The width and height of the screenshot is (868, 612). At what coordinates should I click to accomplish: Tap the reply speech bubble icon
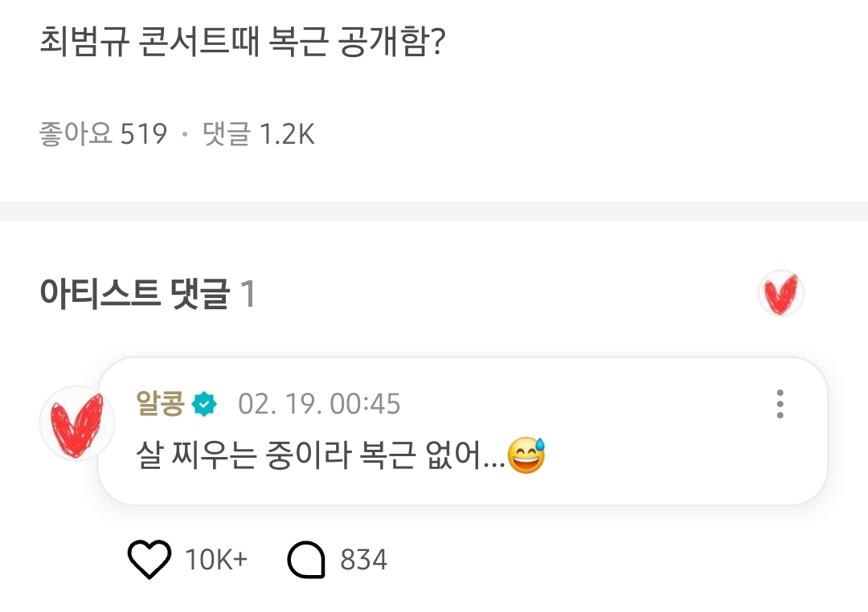pos(306,560)
